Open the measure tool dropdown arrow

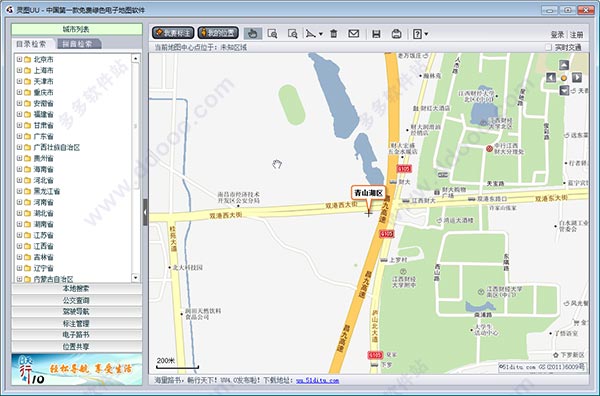click(x=321, y=34)
